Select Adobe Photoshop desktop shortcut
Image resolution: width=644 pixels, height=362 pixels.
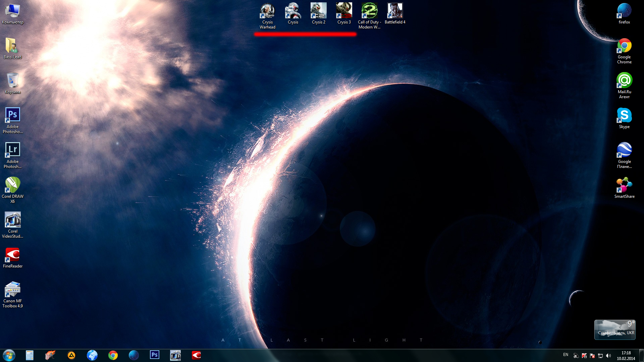pos(12,120)
